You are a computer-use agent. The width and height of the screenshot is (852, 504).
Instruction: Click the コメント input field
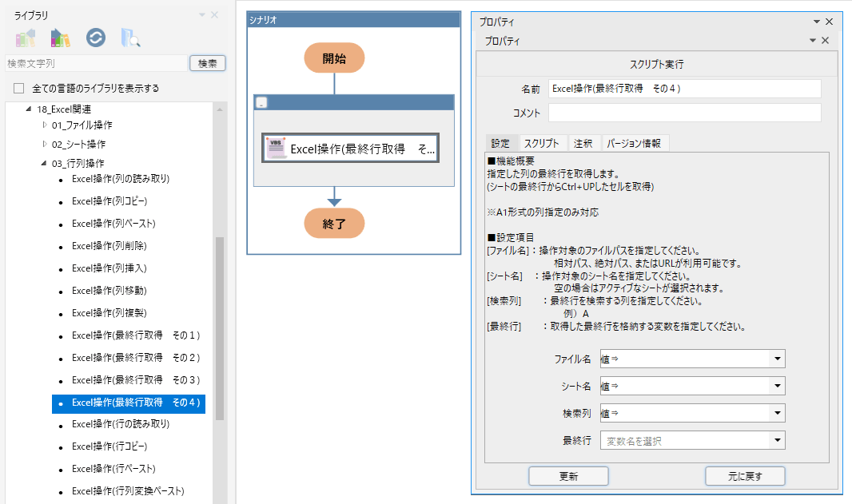684,113
